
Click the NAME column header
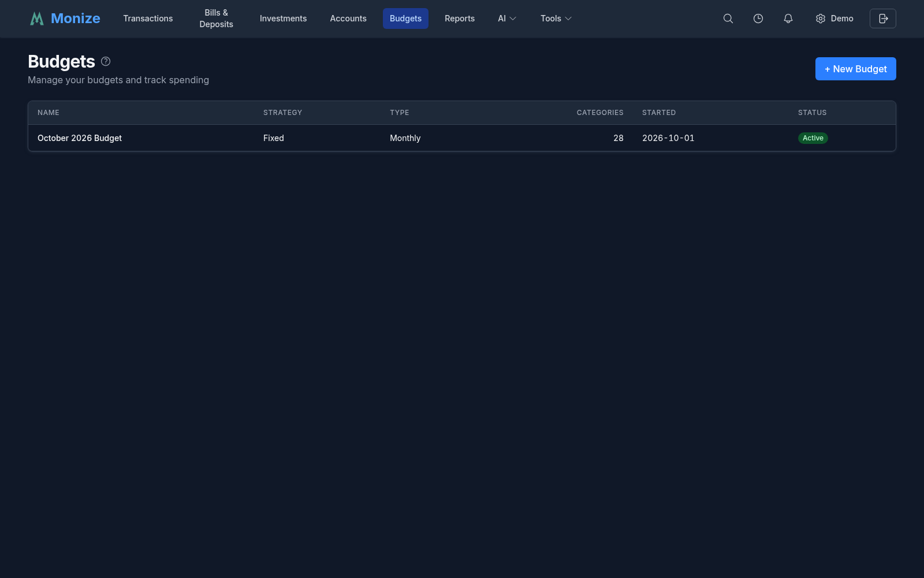click(49, 113)
